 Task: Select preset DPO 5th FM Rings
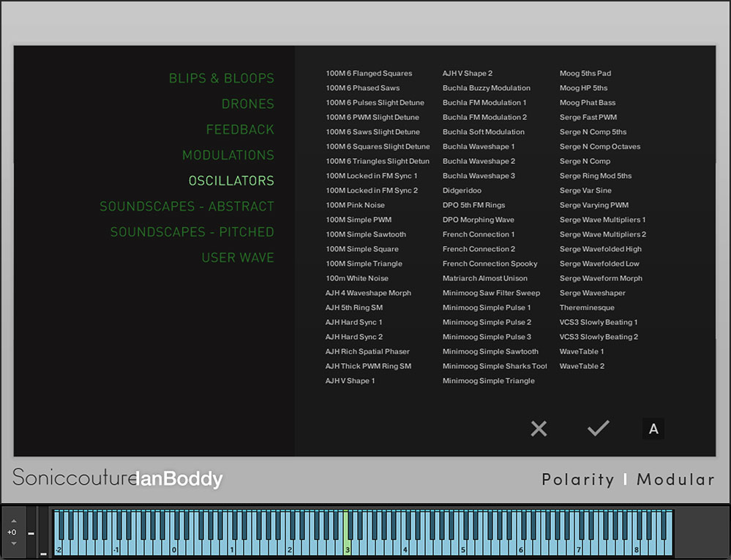[x=473, y=205]
